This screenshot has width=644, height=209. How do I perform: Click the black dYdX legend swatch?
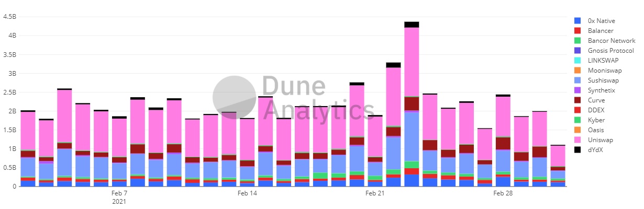pyautogui.click(x=578, y=150)
